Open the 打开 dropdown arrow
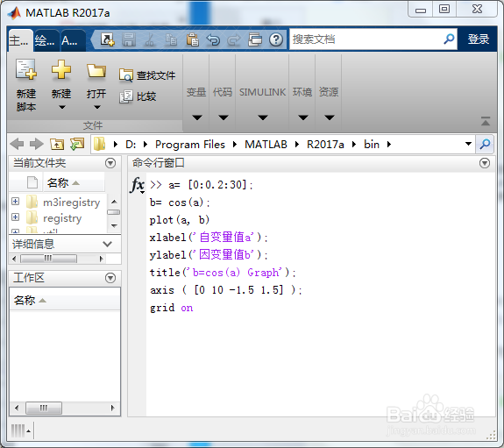The height and width of the screenshot is (448, 504). click(97, 107)
